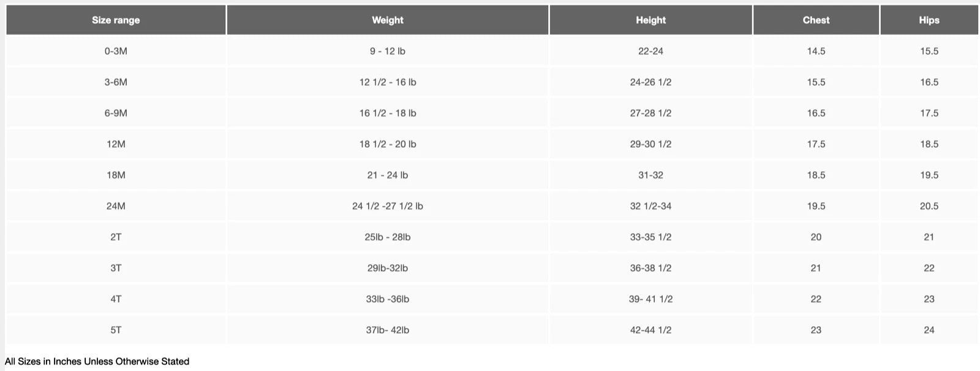Select height cell 39- 41 1/2
The image size is (980, 371).
650,299
